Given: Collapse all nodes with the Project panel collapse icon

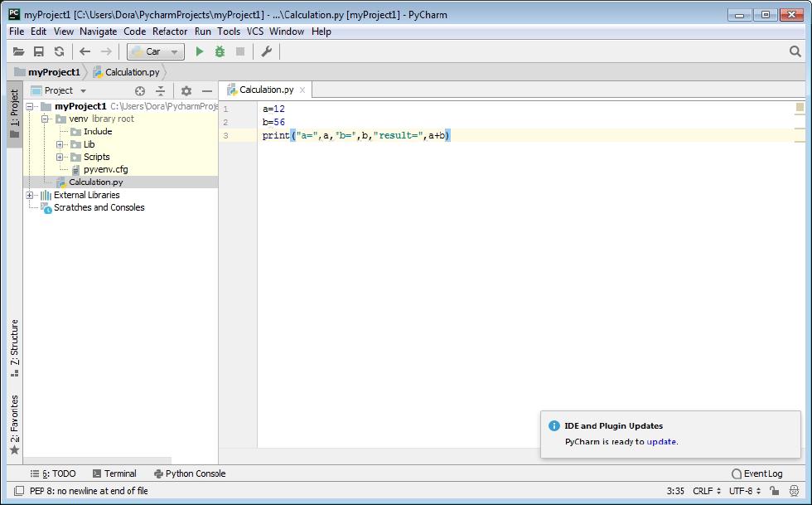Looking at the screenshot, I should pyautogui.click(x=161, y=91).
